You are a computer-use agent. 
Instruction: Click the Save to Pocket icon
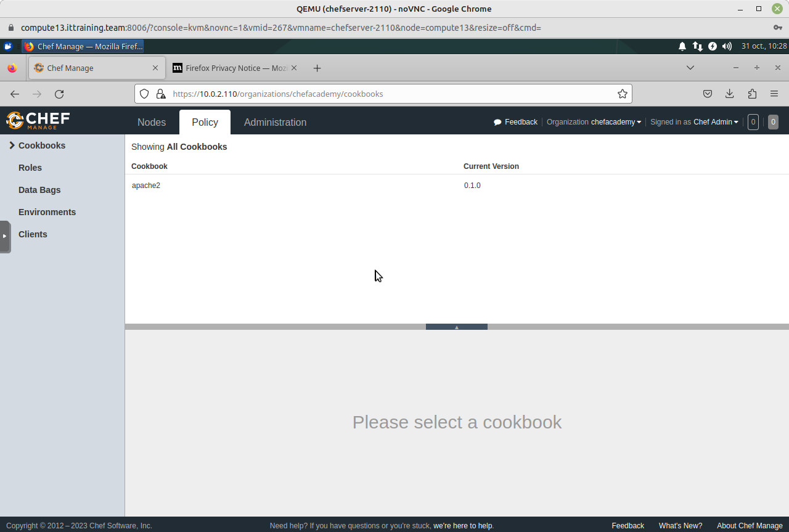coord(708,94)
